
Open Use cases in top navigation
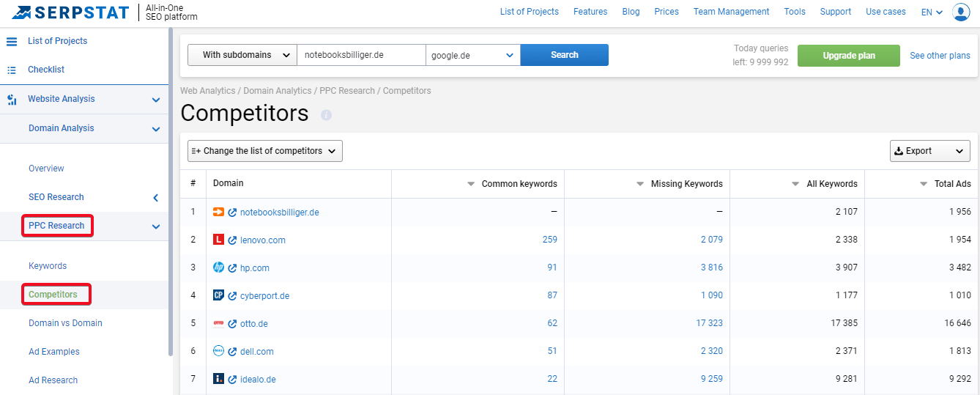[886, 12]
